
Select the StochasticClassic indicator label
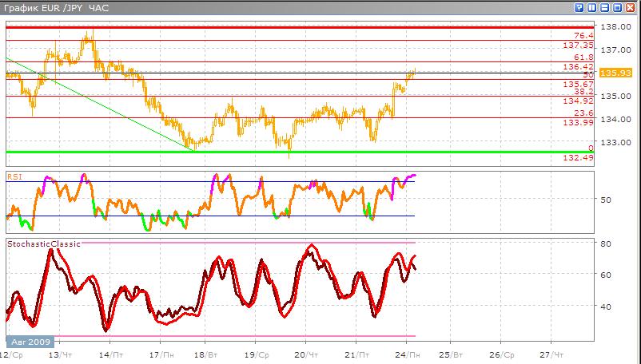coord(43,243)
